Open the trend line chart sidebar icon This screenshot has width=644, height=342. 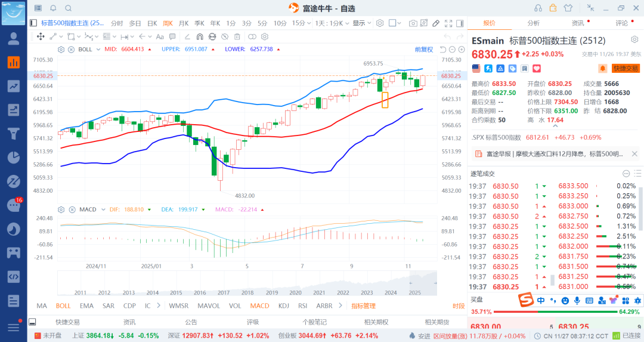14,86
